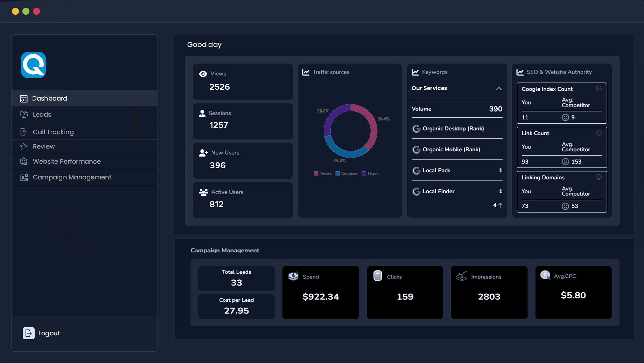The width and height of the screenshot is (644, 363).
Task: Click the SEO & Website Authority chart icon
Action: tap(520, 72)
